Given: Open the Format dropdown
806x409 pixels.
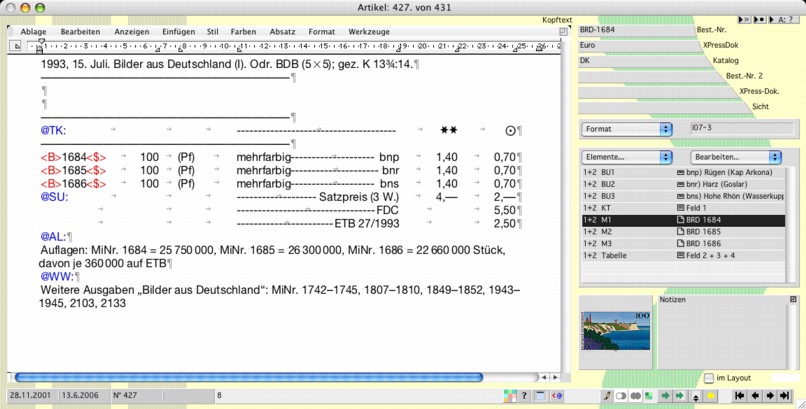Looking at the screenshot, I should click(x=626, y=129).
